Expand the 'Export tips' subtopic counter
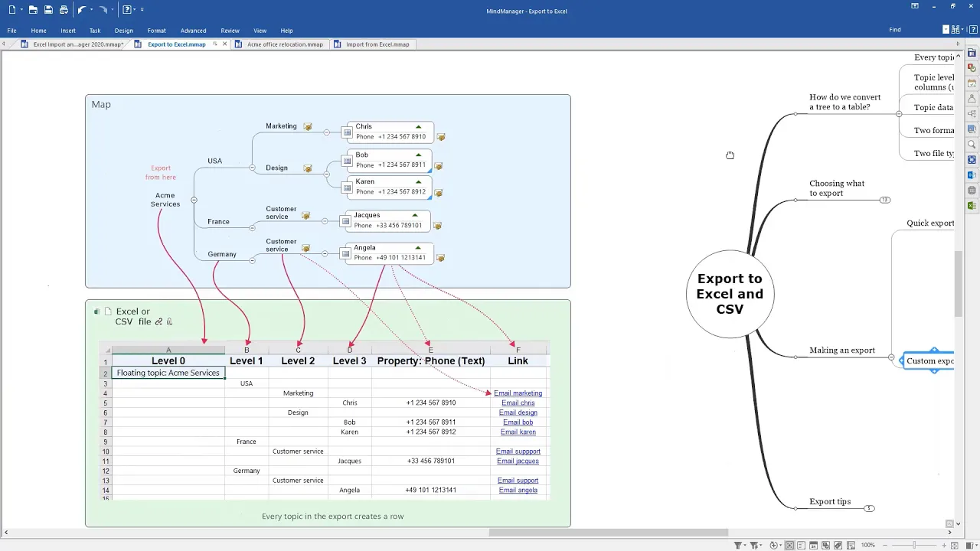The image size is (980, 551). pyautogui.click(x=869, y=508)
